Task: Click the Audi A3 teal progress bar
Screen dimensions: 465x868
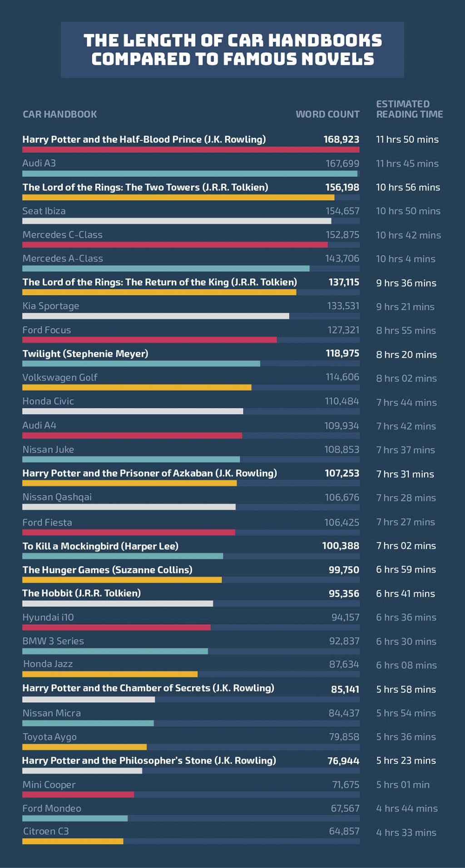Action: tap(190, 173)
